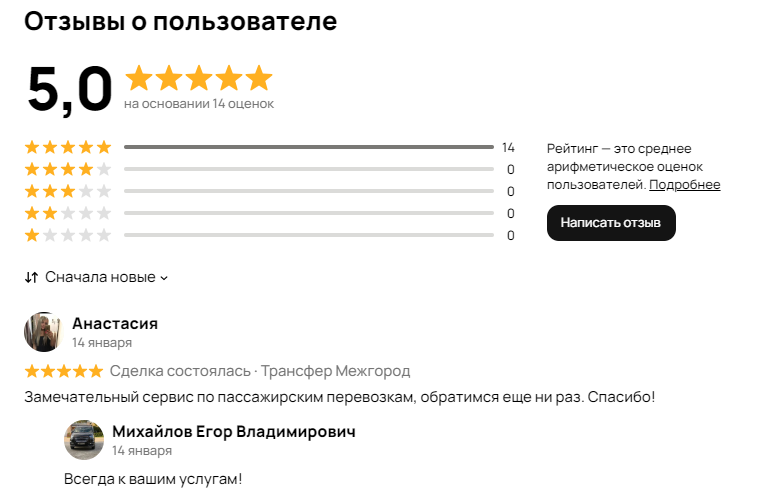Viewport: 759px width, 499px height.
Task: Click the five-star rating on Анастасия's review
Action: (x=64, y=371)
